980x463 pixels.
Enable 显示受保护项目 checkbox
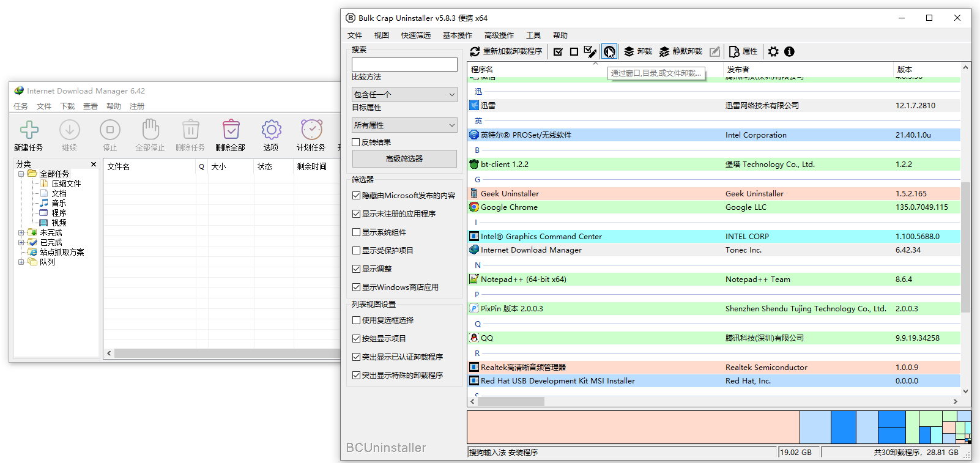[x=356, y=250]
